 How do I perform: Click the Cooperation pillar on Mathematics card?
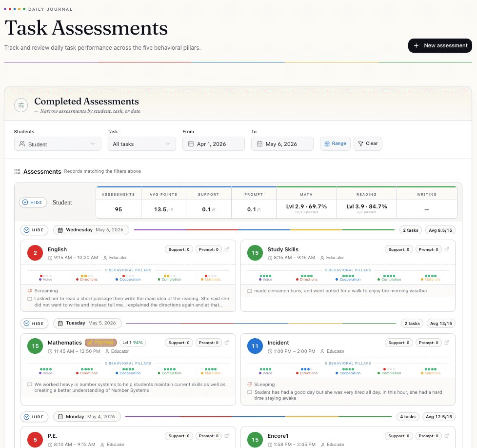click(x=128, y=371)
